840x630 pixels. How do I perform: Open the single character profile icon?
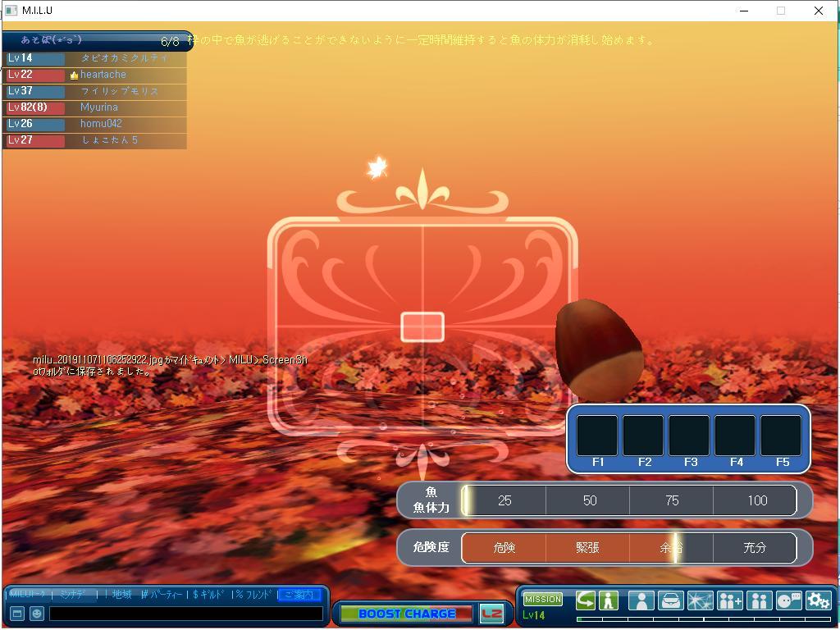tap(641, 600)
